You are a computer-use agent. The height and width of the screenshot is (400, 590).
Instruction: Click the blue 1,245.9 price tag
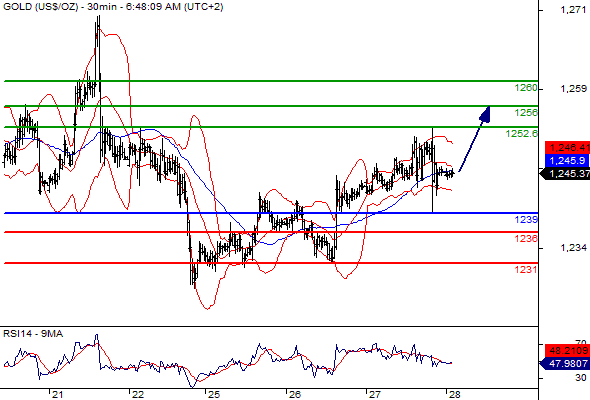pos(567,161)
